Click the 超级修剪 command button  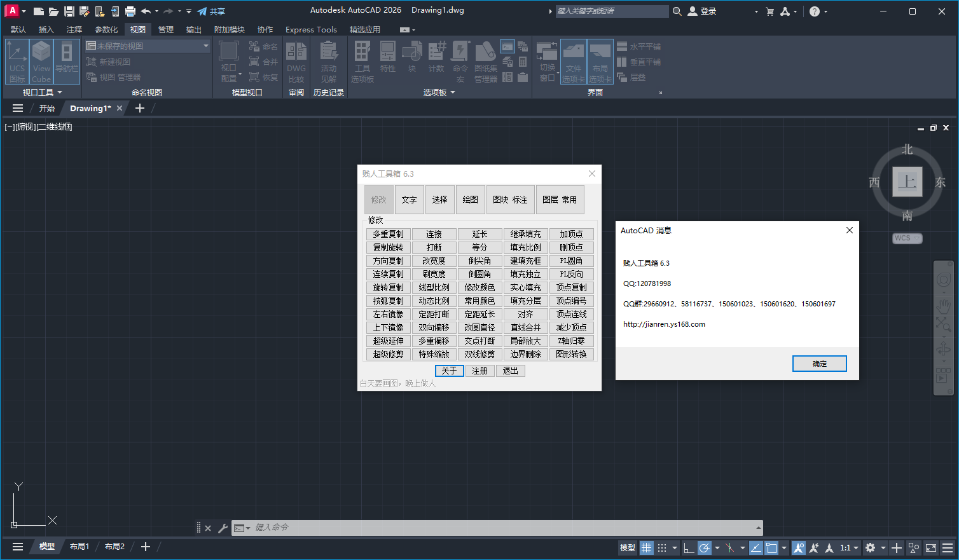[x=388, y=354]
